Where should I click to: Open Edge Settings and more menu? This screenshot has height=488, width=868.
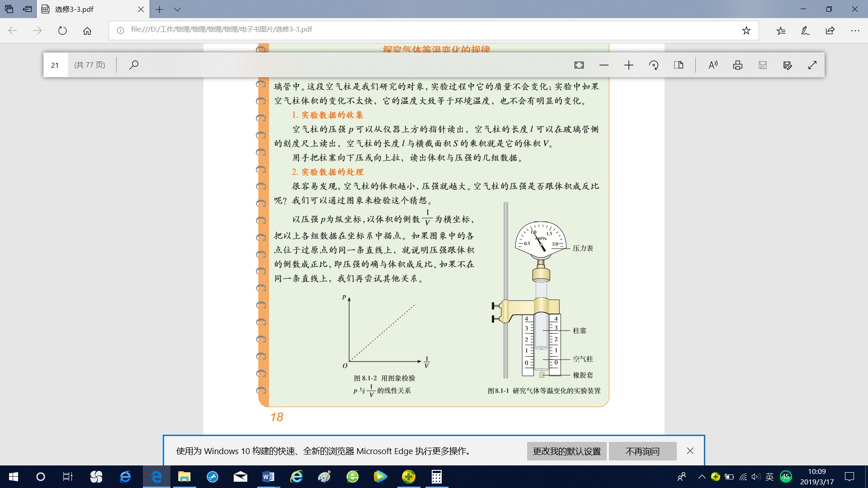tap(855, 31)
